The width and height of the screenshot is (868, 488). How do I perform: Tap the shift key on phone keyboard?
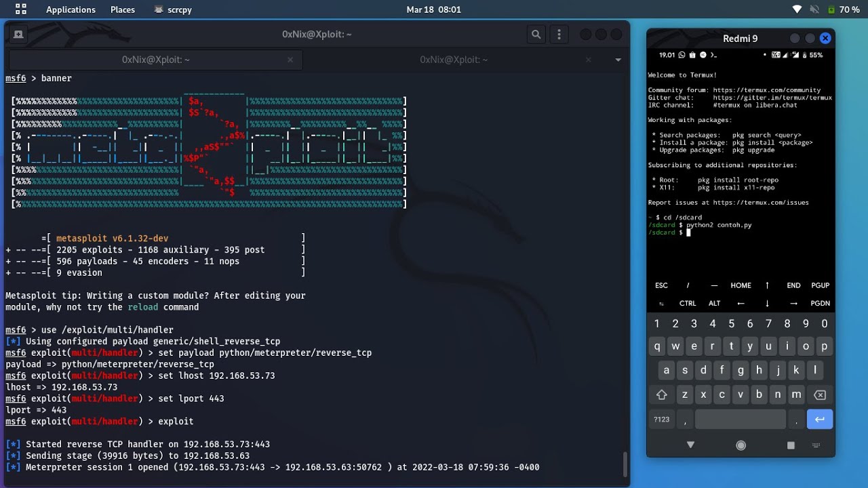click(x=662, y=394)
